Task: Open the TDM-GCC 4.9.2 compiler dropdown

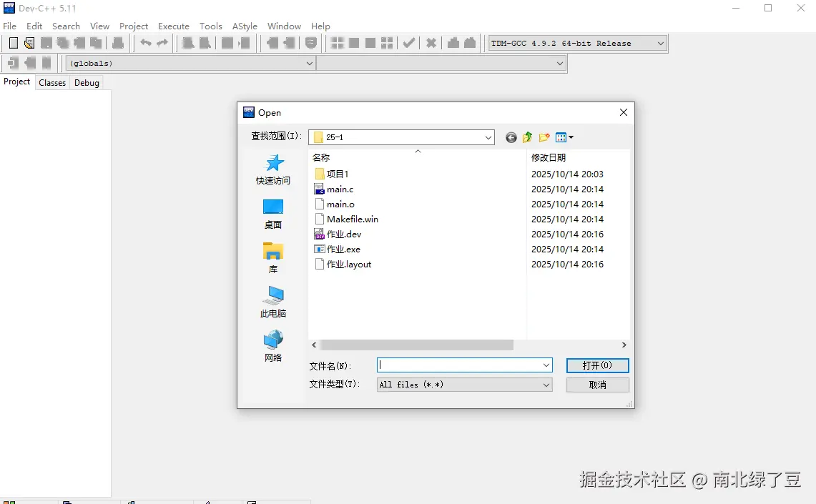Action: point(578,43)
